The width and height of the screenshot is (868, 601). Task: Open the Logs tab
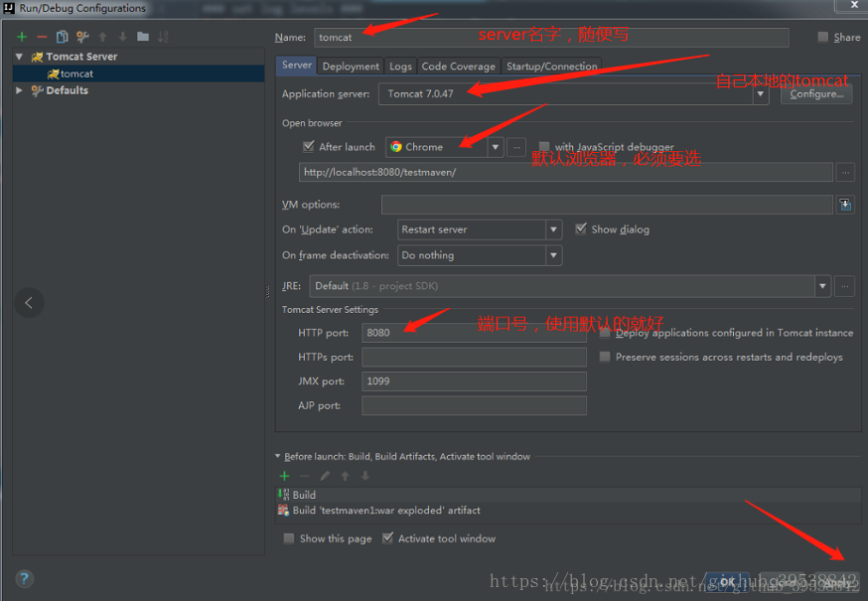[x=400, y=67]
